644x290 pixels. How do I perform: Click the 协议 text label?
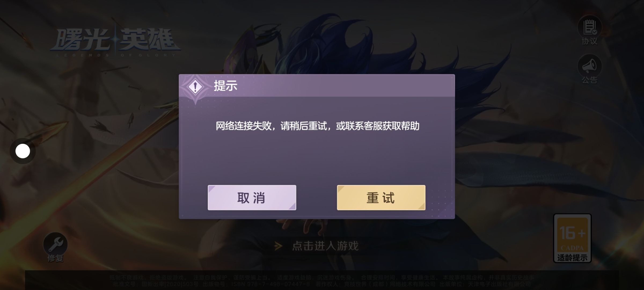[590, 41]
